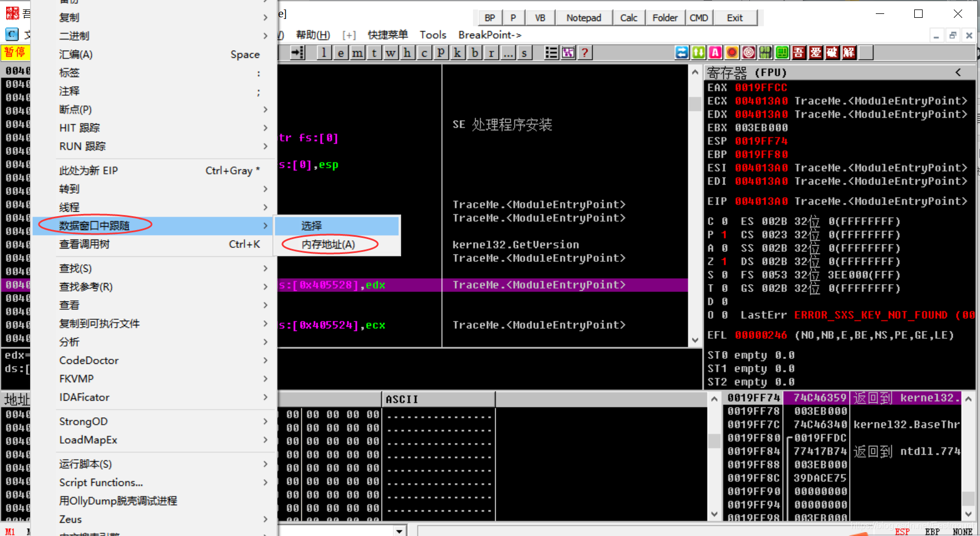Expand the HIT 跟踪 submenu

tap(154, 128)
